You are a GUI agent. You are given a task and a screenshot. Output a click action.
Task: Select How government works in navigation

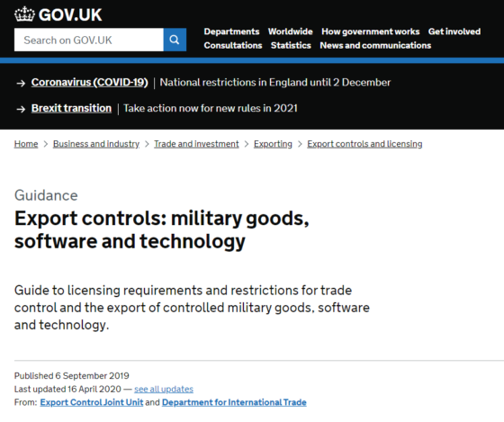tap(370, 31)
